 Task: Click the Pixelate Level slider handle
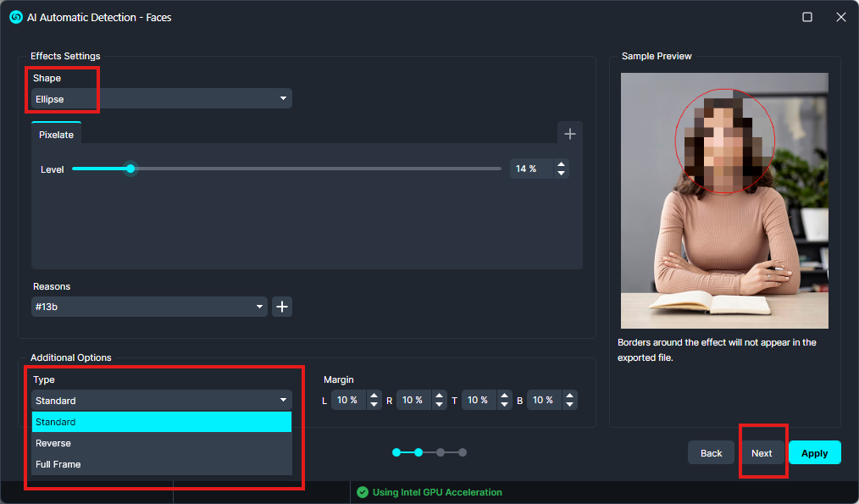[130, 169]
